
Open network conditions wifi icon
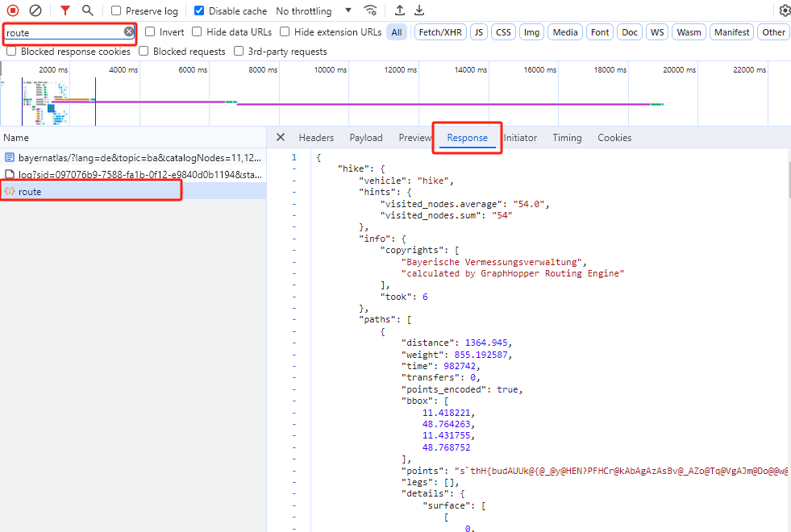pyautogui.click(x=370, y=10)
